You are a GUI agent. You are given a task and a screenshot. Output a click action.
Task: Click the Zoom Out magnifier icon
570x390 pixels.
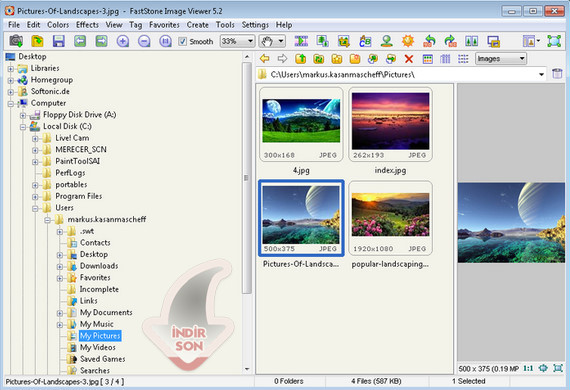coord(144,41)
